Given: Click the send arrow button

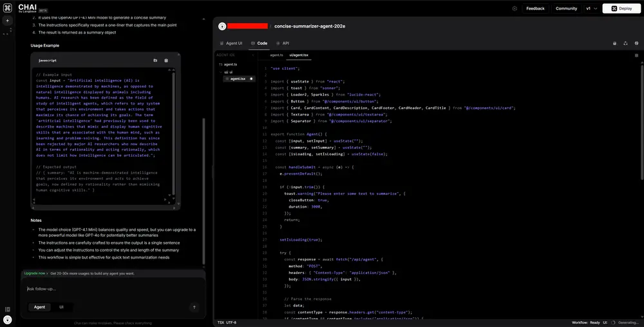Looking at the screenshot, I should (194, 308).
